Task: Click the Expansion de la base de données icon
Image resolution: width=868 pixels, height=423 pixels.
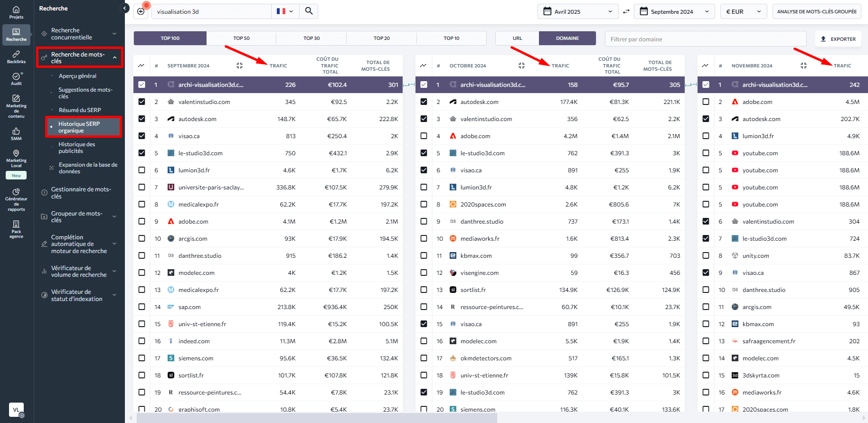Action: [52, 168]
